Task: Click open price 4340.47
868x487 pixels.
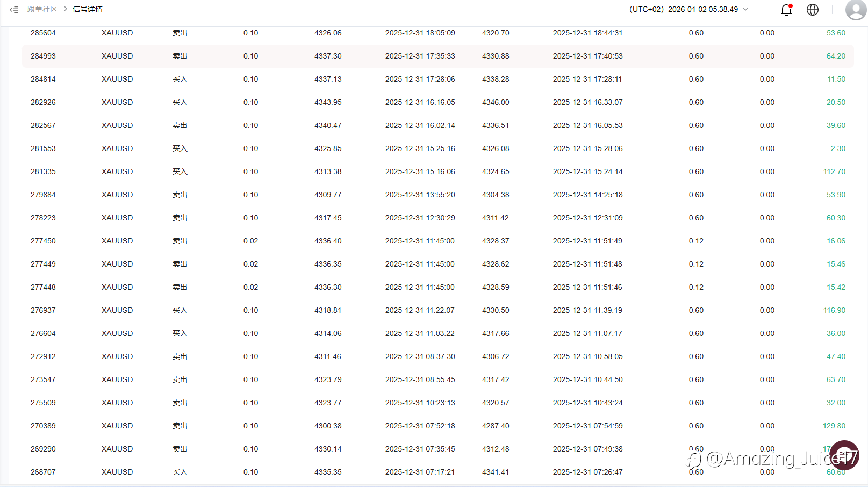Action: pos(328,125)
